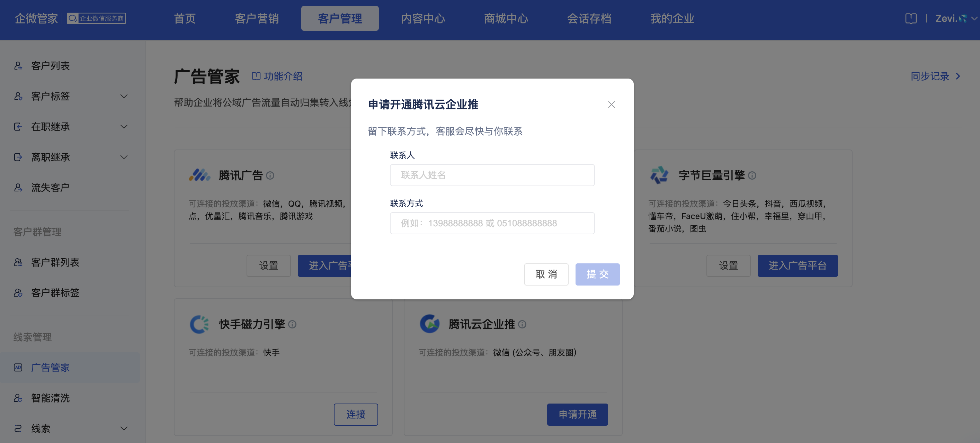
Task: Show info tooltip for 快手磁力引擎
Action: click(x=292, y=324)
